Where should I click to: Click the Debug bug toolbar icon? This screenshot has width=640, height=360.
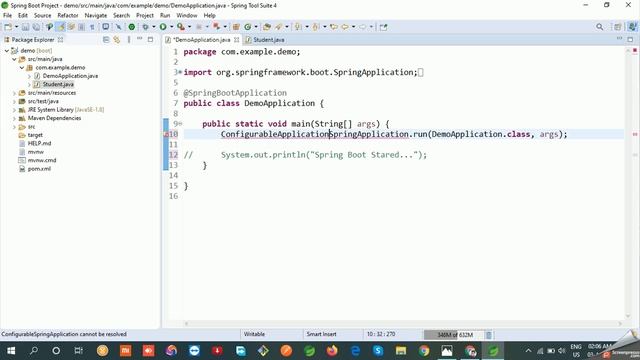click(145, 27)
